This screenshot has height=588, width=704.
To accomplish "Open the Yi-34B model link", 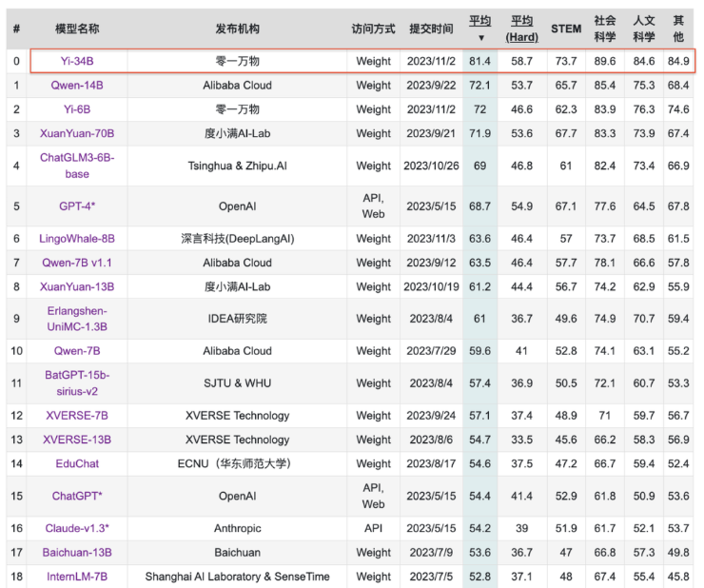I will (77, 61).
